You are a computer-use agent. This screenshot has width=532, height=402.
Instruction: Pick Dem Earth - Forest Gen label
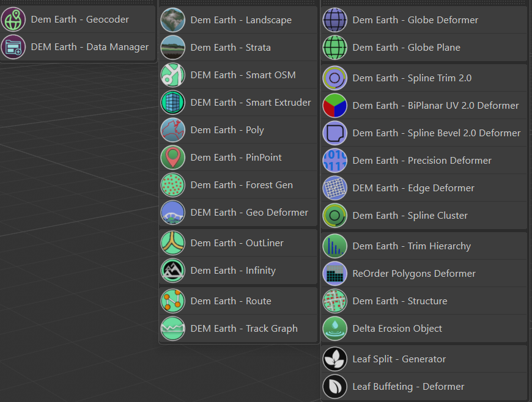coord(242,185)
